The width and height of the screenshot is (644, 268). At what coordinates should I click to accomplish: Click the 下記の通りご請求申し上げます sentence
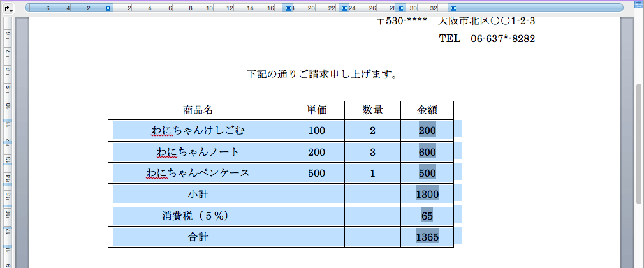pos(321,75)
